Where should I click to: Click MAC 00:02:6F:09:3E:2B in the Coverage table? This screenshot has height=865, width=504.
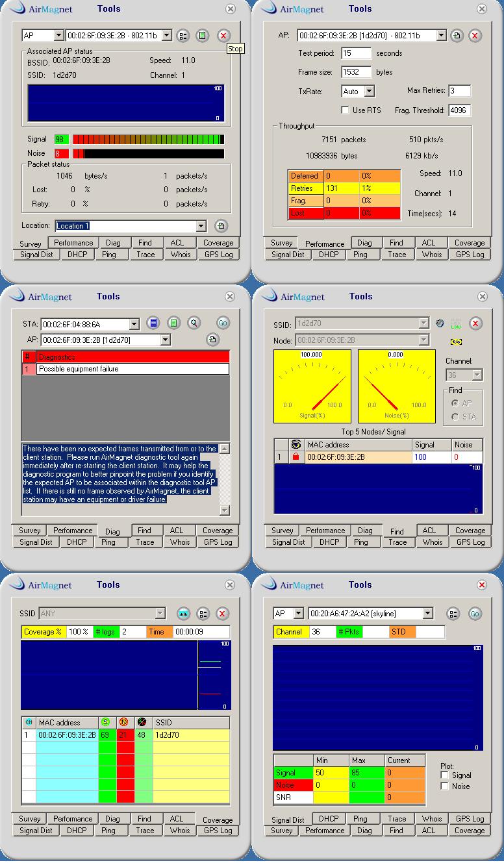(67, 735)
